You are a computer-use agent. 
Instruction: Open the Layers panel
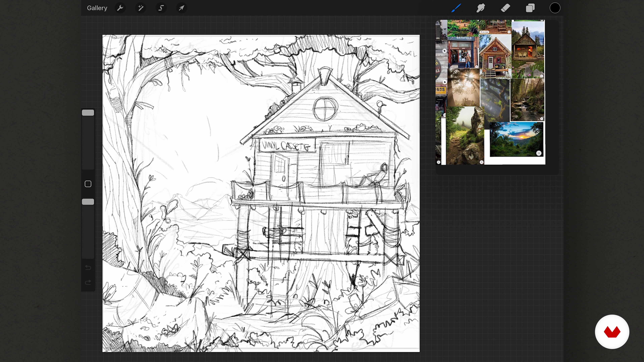coord(530,8)
